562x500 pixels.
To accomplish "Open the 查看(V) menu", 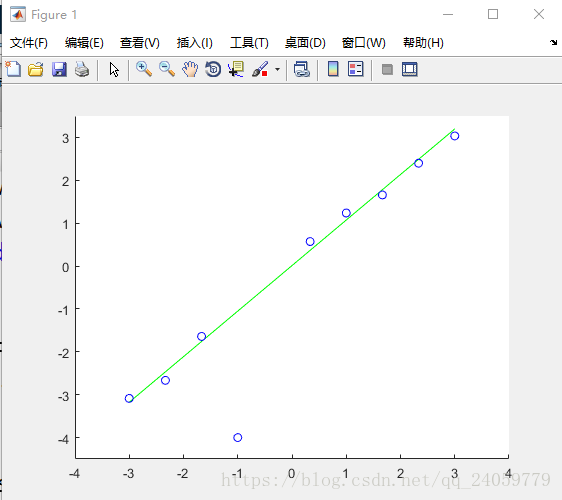I will (140, 43).
